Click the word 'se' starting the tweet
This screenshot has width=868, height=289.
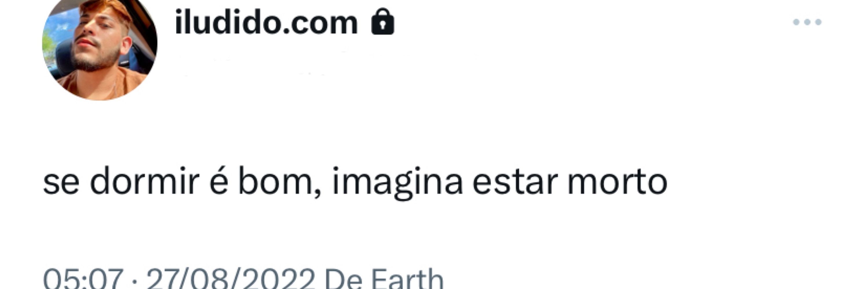point(61,185)
